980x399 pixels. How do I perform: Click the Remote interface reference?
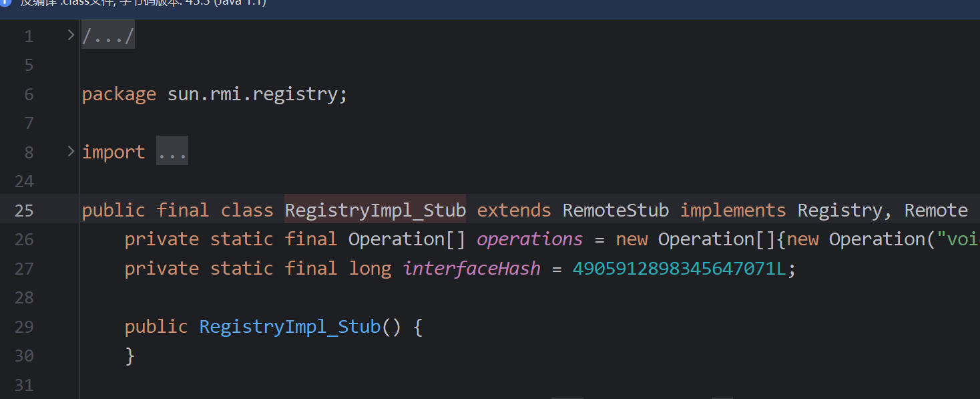[935, 210]
